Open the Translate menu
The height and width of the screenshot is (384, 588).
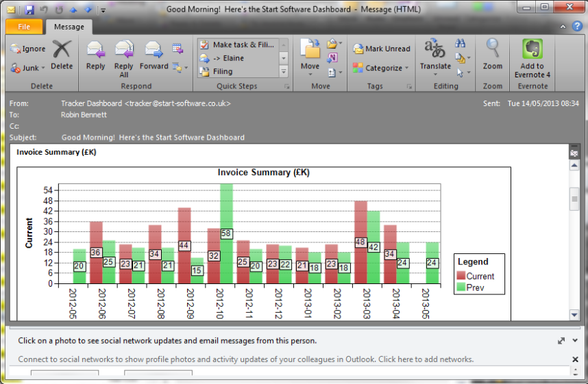pyautogui.click(x=435, y=57)
